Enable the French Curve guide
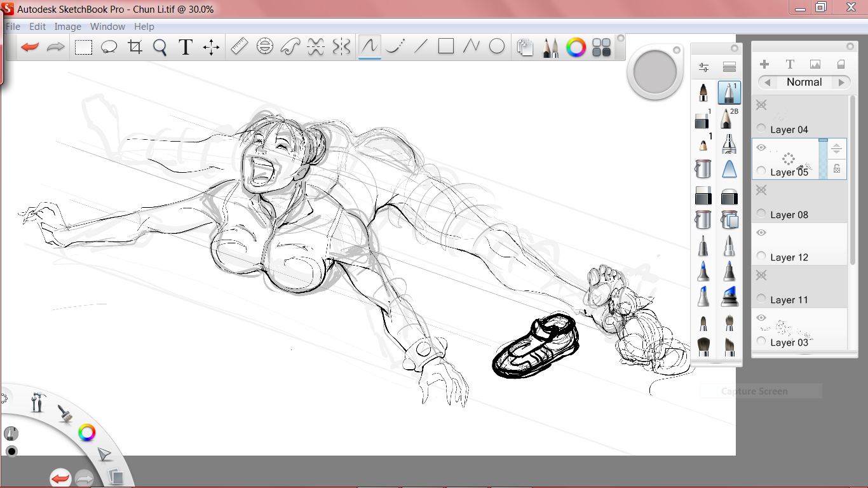Image resolution: width=868 pixels, height=488 pixels. point(290,46)
